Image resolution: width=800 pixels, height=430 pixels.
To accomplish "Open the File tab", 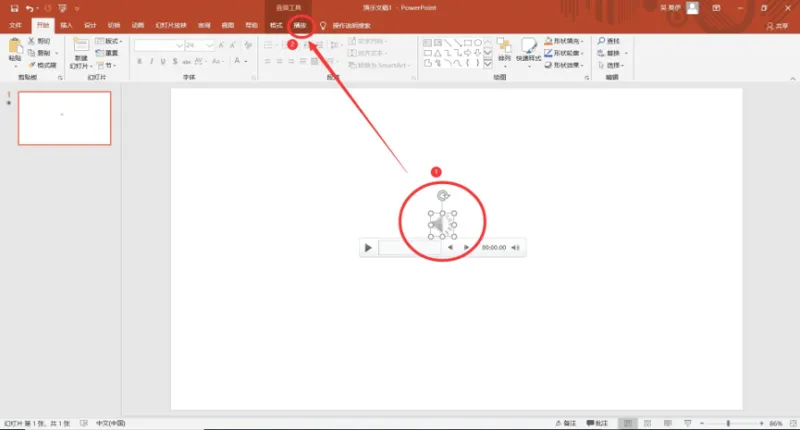I will [x=15, y=25].
